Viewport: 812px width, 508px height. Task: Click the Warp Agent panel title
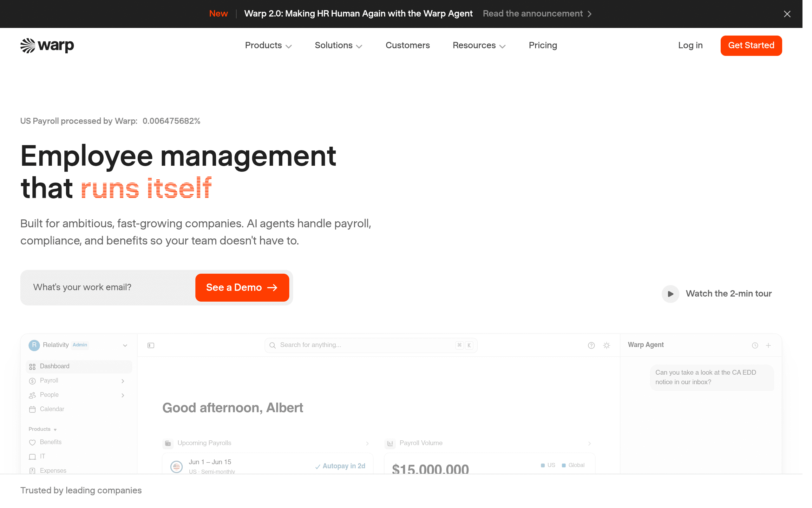[645, 345]
